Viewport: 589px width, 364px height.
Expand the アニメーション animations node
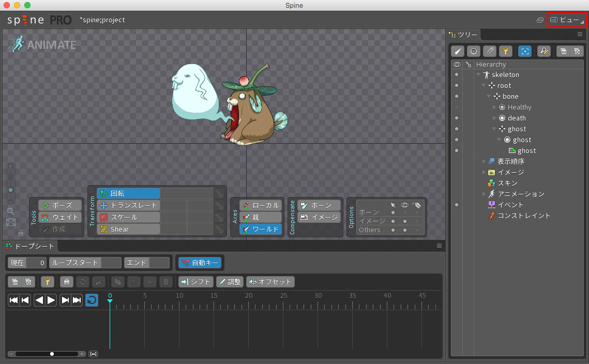[484, 194]
